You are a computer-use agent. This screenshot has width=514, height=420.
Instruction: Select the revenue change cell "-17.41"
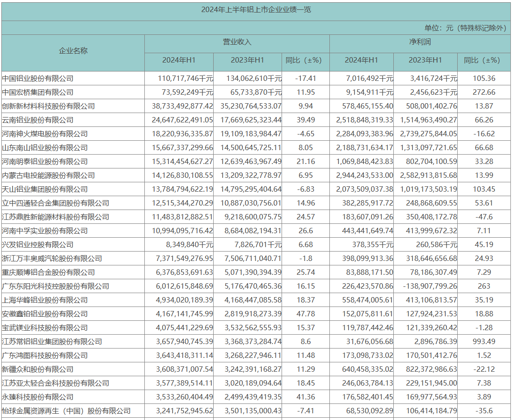pyautogui.click(x=306, y=79)
